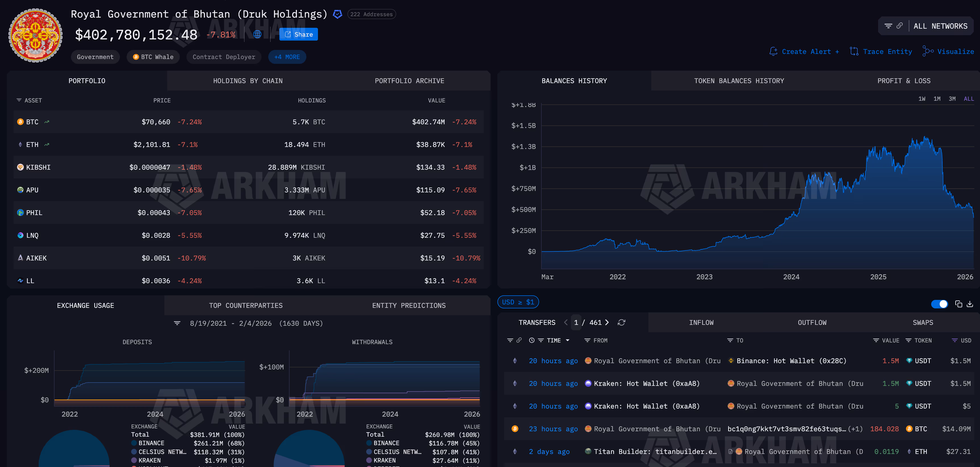The image size is (980, 467).
Task: Click the USD ≥ $1 filter chip
Action: tap(518, 302)
